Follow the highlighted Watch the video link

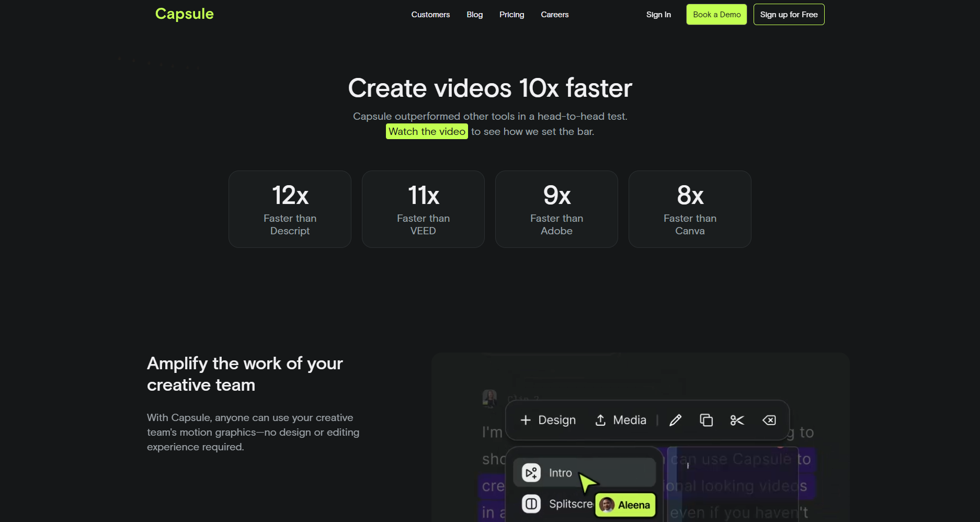427,131
